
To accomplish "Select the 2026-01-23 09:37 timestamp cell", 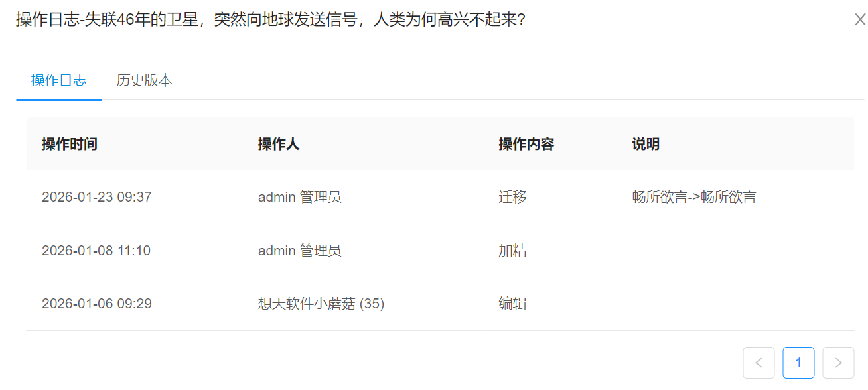I will [97, 197].
